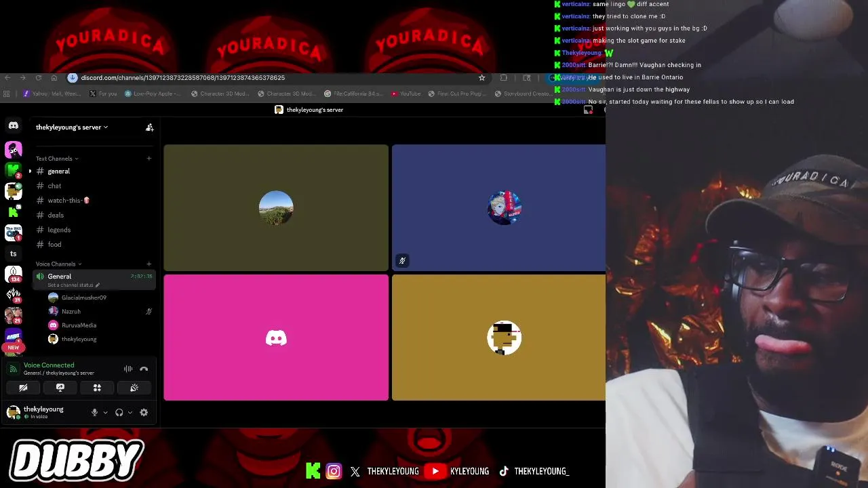This screenshot has height=488, width=868.
Task: Start screen share from voice panel
Action: point(60,388)
